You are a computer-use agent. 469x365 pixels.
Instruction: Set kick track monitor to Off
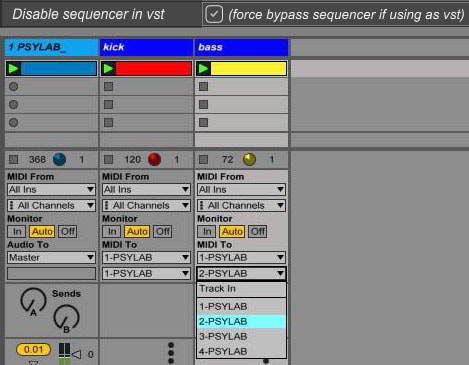163,231
